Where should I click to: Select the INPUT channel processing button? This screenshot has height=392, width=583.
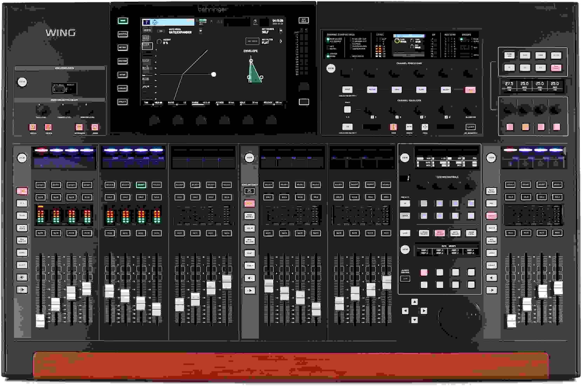(347, 90)
